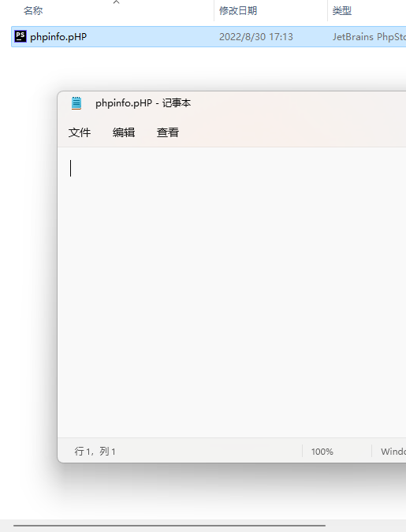Select the phpinfo.pHP file name
The height and width of the screenshot is (532, 406).
[x=58, y=36]
